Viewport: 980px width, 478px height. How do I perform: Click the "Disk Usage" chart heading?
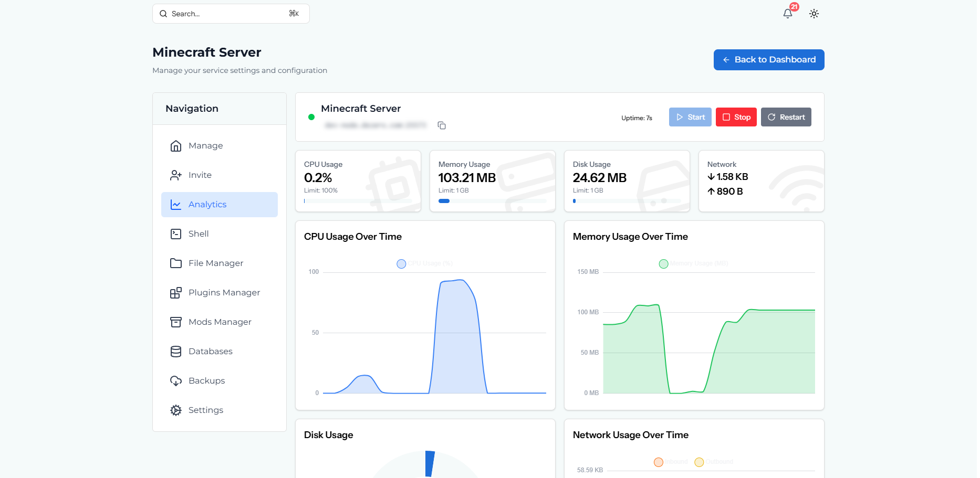click(x=329, y=435)
